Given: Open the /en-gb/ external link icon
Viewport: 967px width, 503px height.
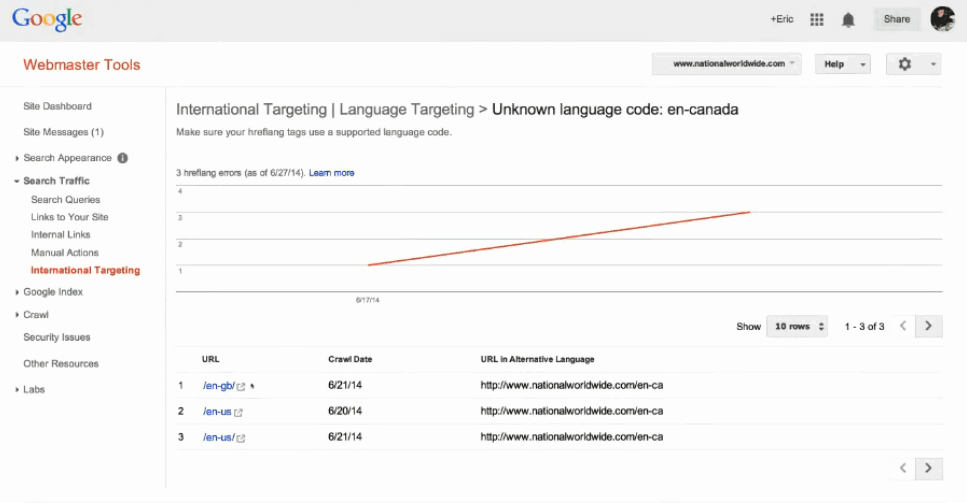Looking at the screenshot, I should point(241,386).
